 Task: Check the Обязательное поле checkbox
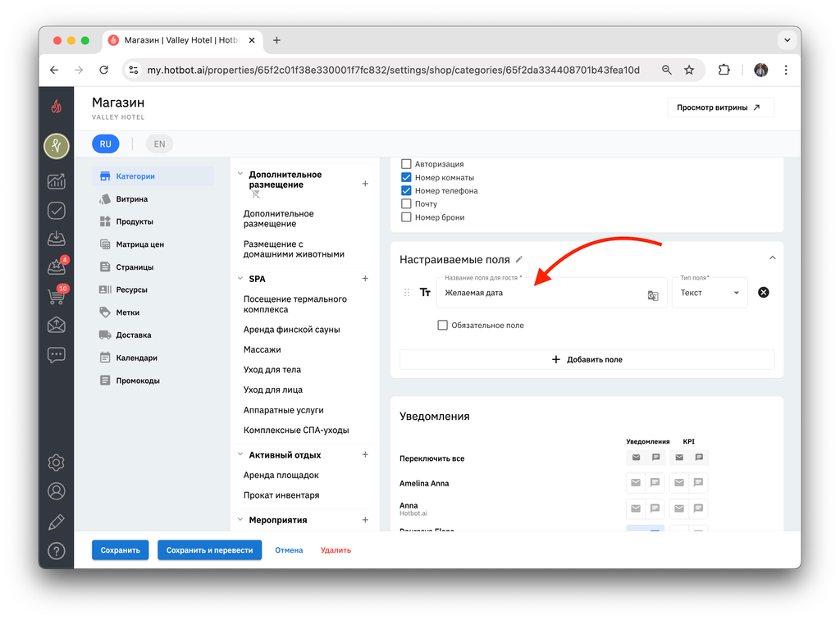pyautogui.click(x=442, y=325)
